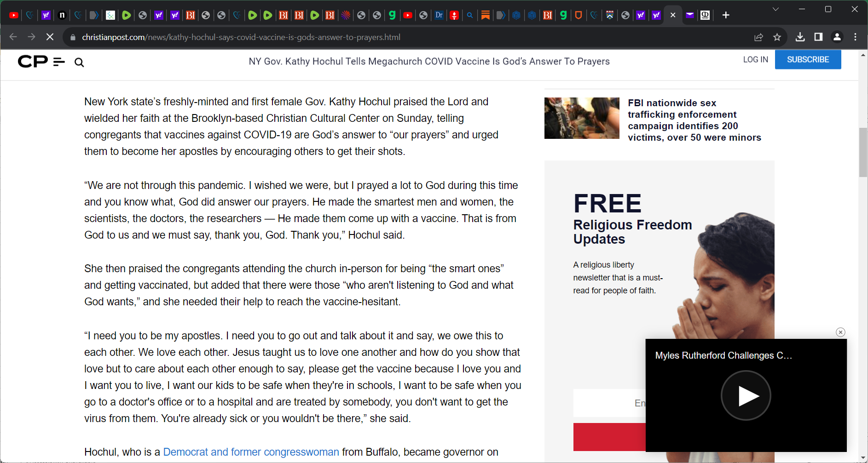Image resolution: width=868 pixels, height=463 pixels.
Task: Click the SUBSCRIBE button
Action: (808, 60)
